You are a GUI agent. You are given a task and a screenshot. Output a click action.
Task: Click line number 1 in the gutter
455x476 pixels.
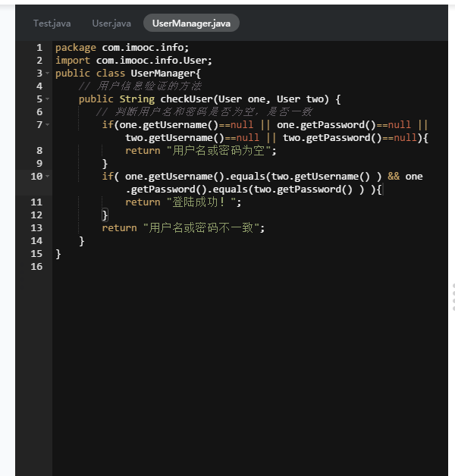coord(39,48)
